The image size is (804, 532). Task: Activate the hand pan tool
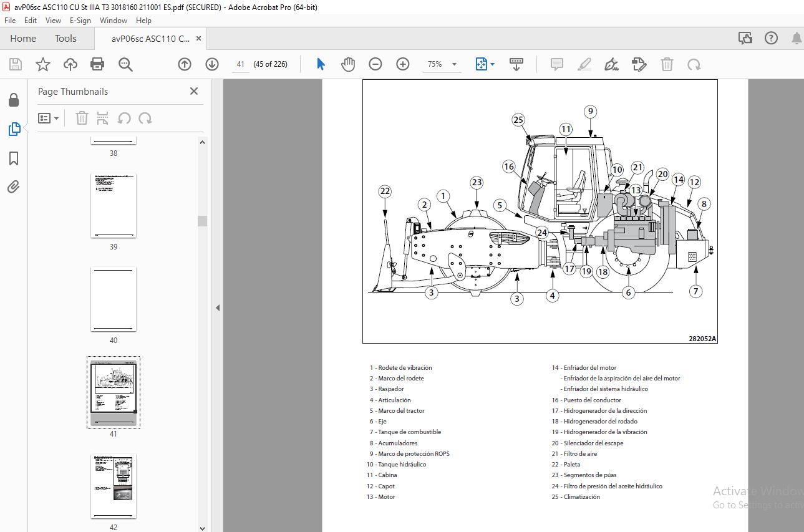click(x=348, y=64)
